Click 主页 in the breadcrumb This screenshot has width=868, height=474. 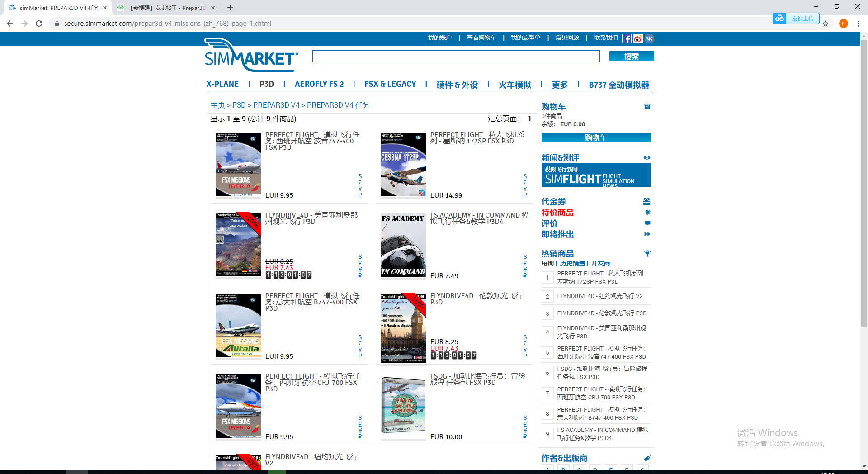(217, 105)
